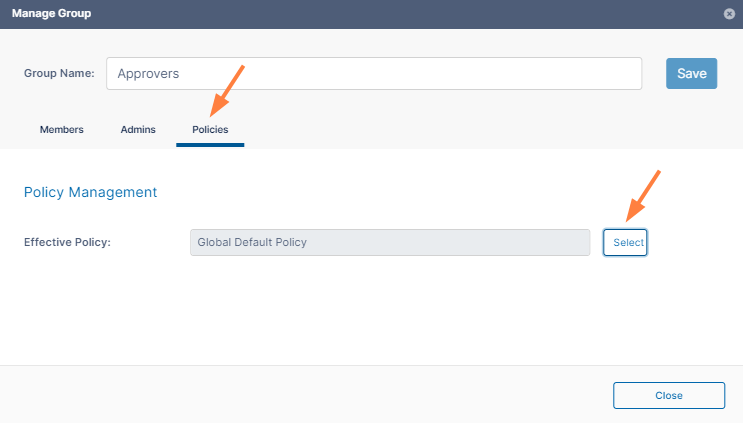Screen dimensions: 743x423
Task: Click the blue underline beneath Policies tab
Action: 210,145
